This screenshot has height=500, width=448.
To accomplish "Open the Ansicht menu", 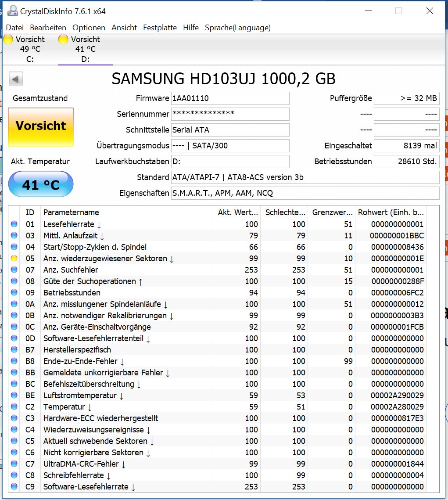I will (124, 28).
